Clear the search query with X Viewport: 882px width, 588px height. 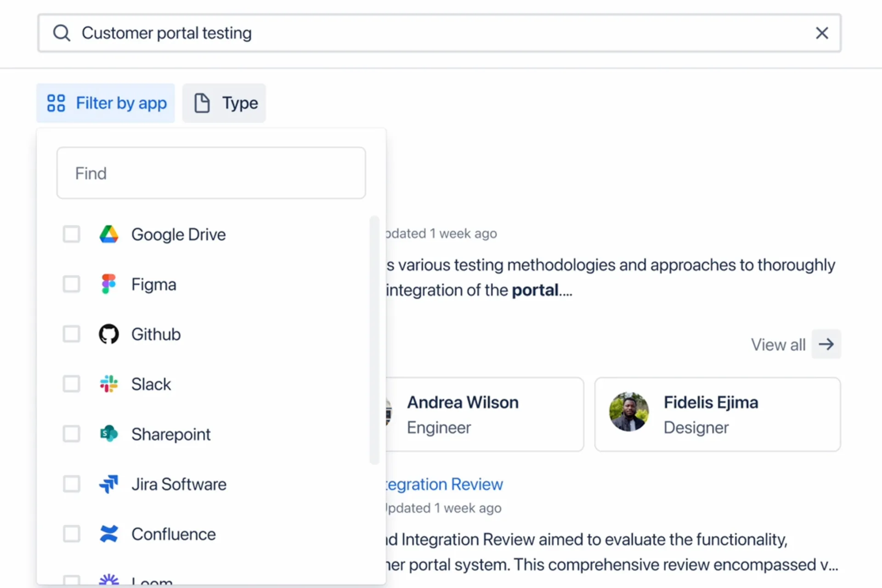click(822, 33)
